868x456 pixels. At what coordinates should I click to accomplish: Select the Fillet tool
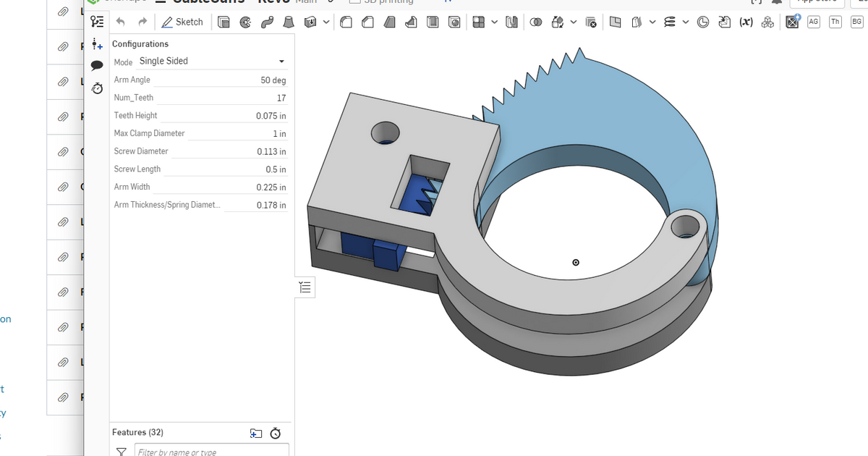point(345,22)
